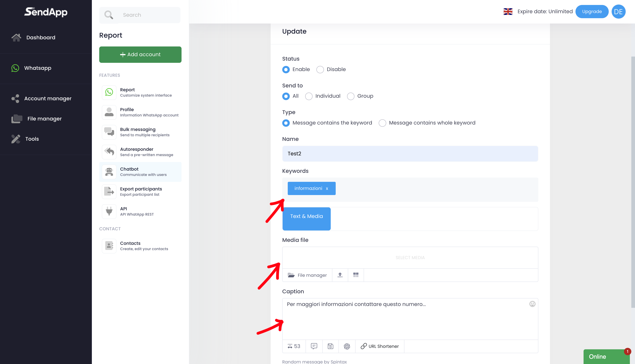
Task: Click the green Add account button
Action: click(140, 55)
